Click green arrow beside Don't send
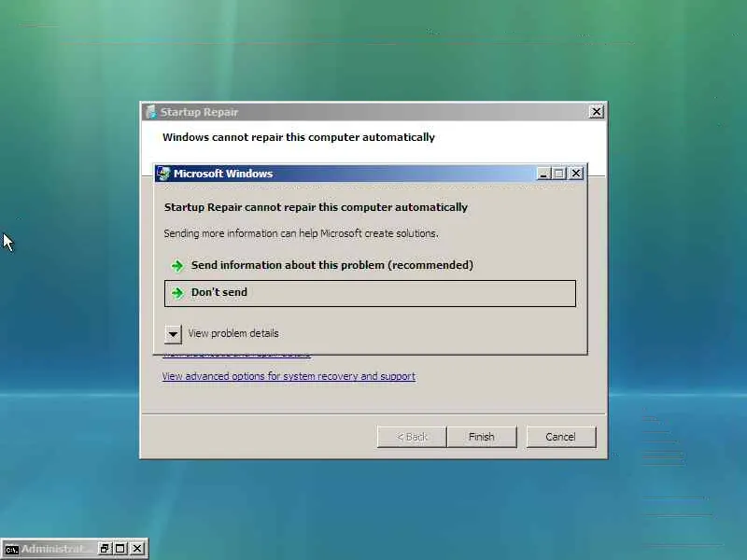Screen dimensions: 747x560 177,293
